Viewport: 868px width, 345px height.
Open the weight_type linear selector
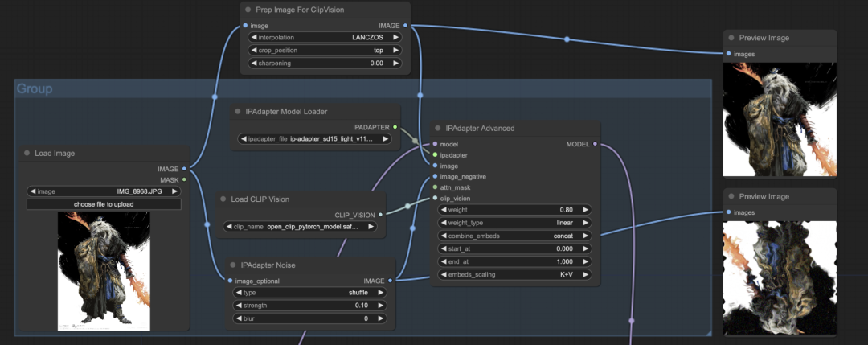pos(514,223)
